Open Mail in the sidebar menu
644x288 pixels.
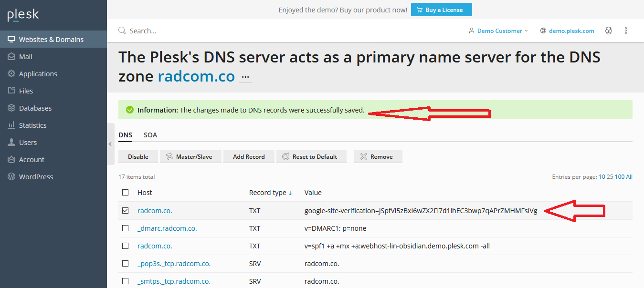click(53, 57)
